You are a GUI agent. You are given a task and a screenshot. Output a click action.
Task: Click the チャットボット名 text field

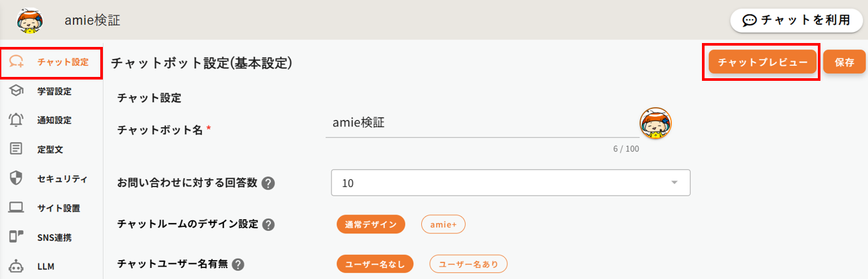pos(479,123)
